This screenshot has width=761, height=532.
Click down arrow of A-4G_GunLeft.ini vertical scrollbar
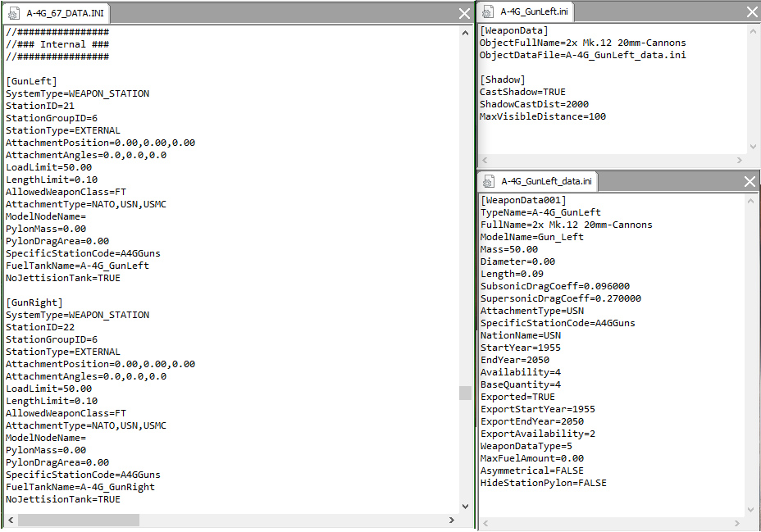click(x=753, y=147)
